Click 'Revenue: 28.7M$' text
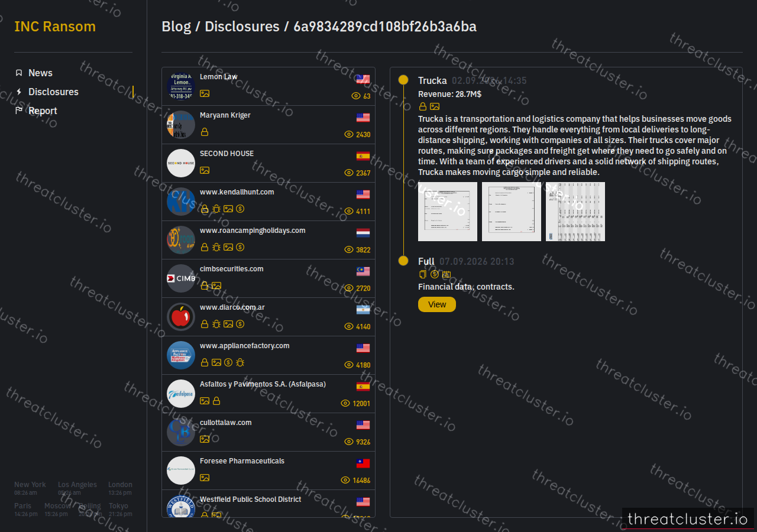757x532 pixels. [x=449, y=94]
